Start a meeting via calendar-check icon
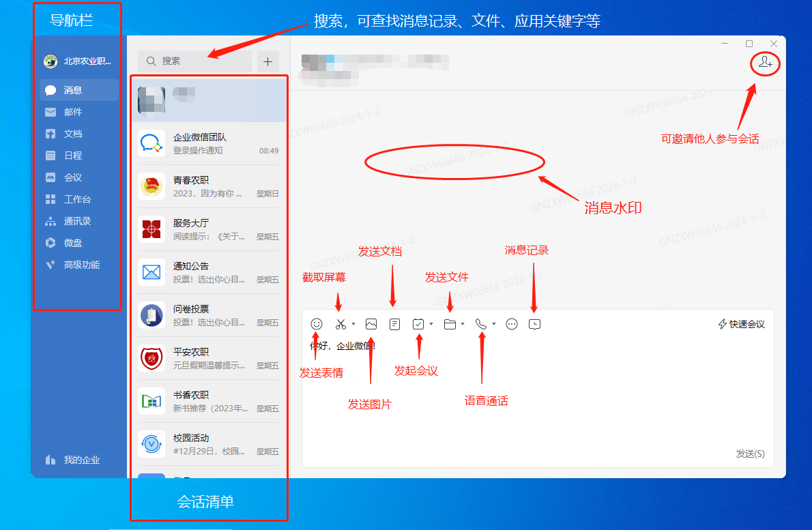The width and height of the screenshot is (812, 530). (x=418, y=325)
